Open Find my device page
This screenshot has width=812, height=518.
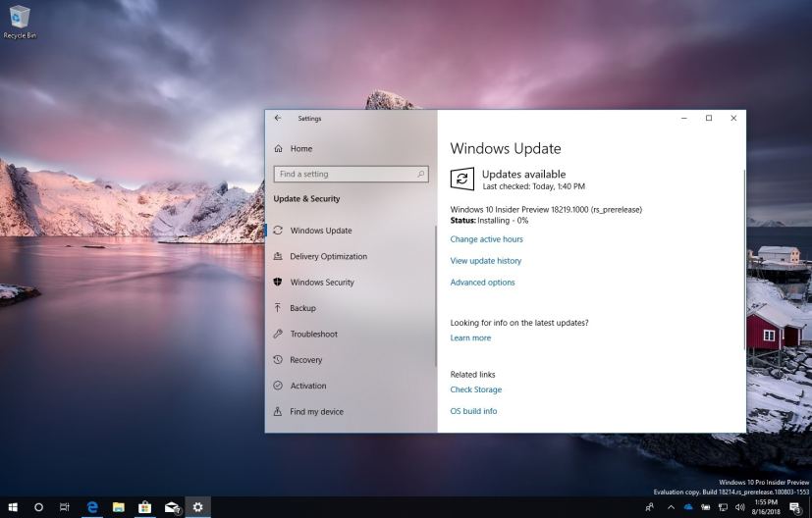tap(316, 411)
